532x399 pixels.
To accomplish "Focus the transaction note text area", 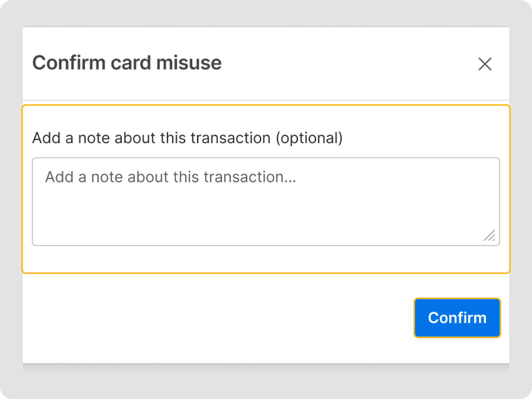I will click(x=266, y=201).
